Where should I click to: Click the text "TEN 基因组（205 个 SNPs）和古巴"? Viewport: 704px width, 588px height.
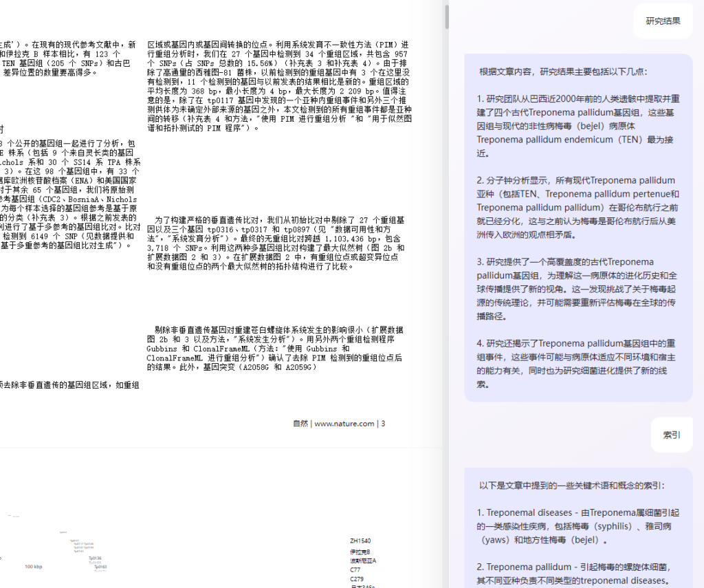click(x=66, y=63)
